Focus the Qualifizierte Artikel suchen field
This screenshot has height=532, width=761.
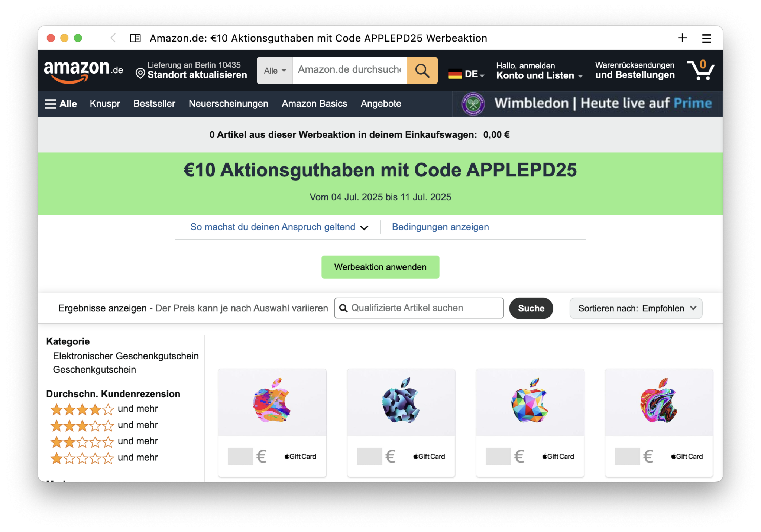[x=419, y=308]
